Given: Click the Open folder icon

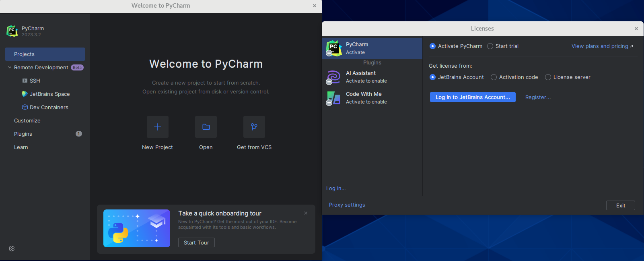Looking at the screenshot, I should tap(206, 127).
